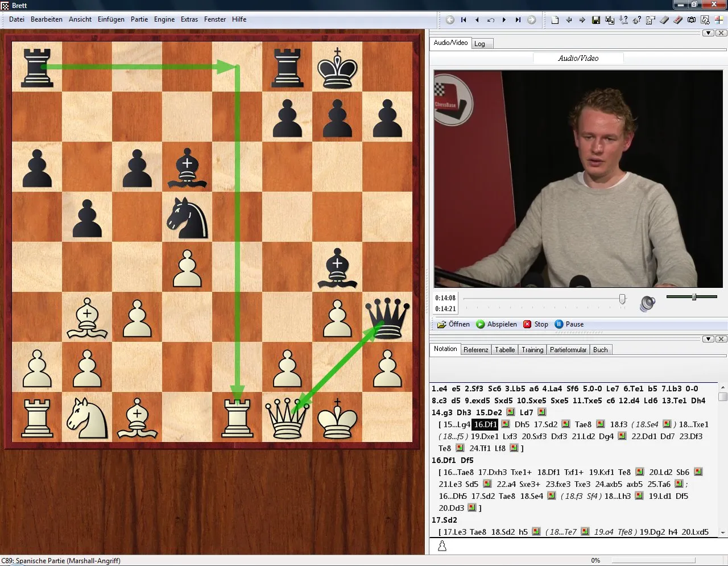Click the Abspielen play button

tap(497, 324)
